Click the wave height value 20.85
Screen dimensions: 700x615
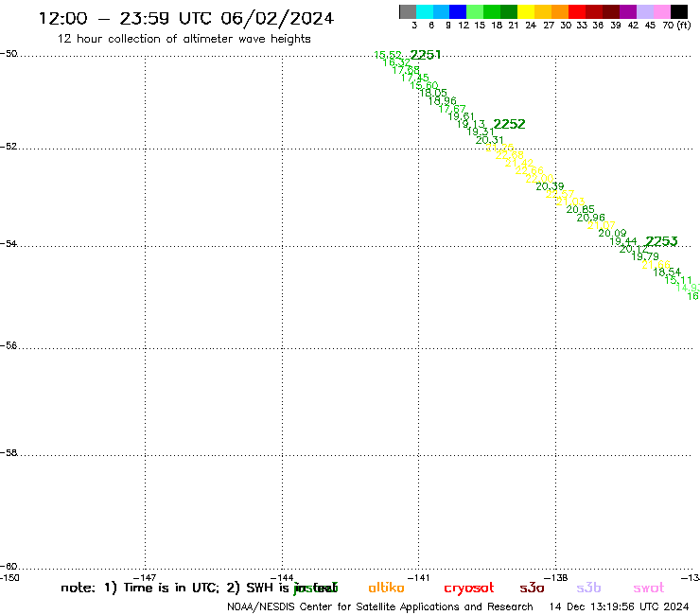click(581, 209)
